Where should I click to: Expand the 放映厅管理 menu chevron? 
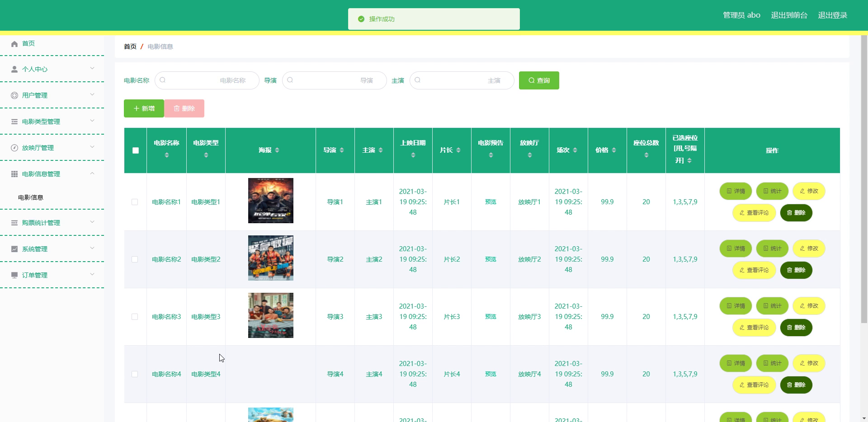pos(92,147)
